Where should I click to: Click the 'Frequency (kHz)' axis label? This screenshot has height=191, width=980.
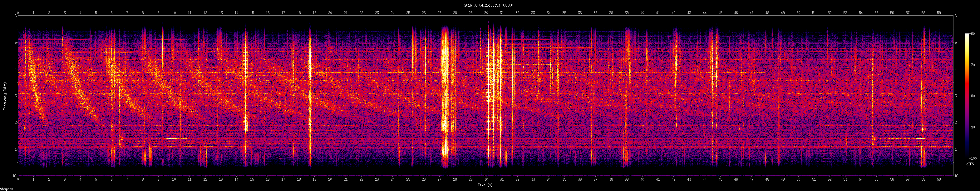point(5,96)
